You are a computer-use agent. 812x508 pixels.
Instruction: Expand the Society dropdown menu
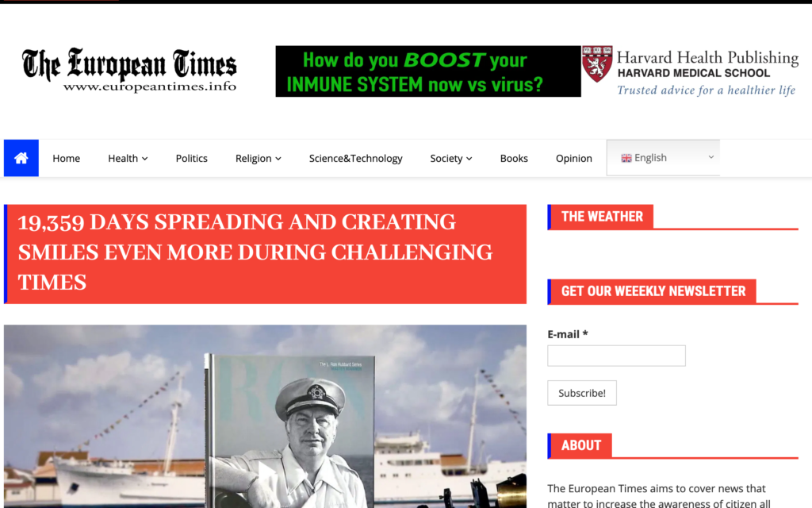click(451, 158)
